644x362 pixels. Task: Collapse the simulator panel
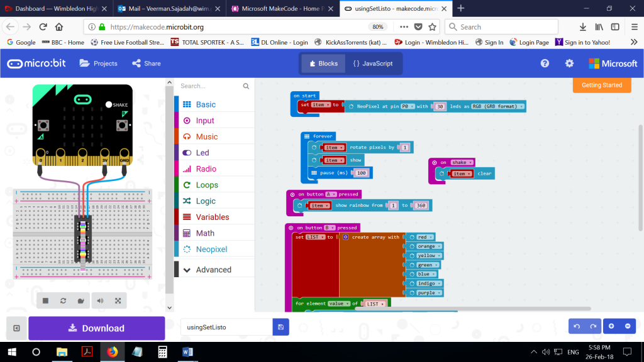click(x=16, y=328)
